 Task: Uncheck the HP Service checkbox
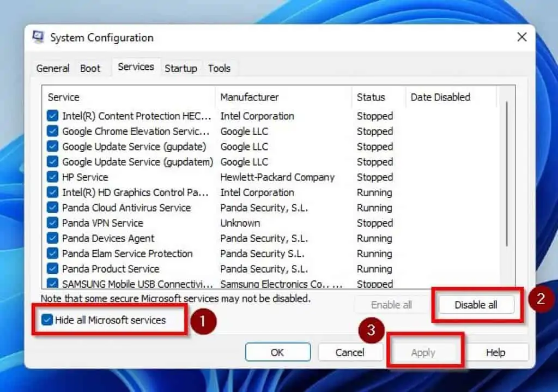[x=52, y=177]
